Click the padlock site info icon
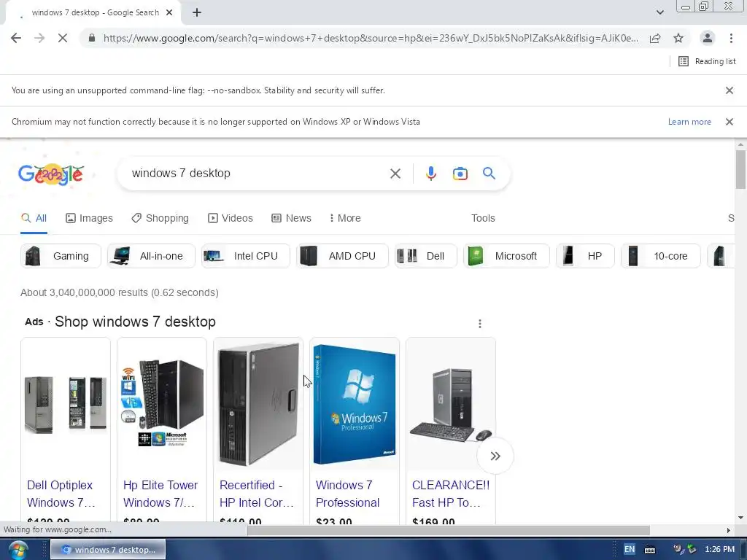747x560 pixels. (x=92, y=38)
